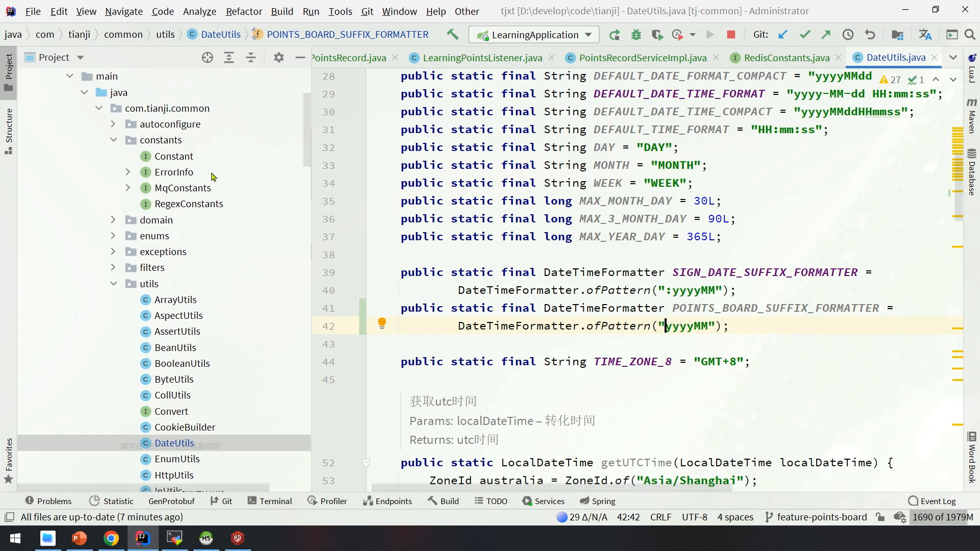Toggle the Favorites tool window sidebar button

click(9, 460)
